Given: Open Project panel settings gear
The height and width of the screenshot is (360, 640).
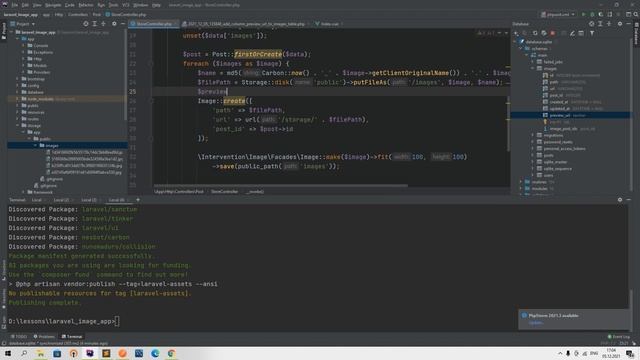Looking at the screenshot, I should coord(114,24).
